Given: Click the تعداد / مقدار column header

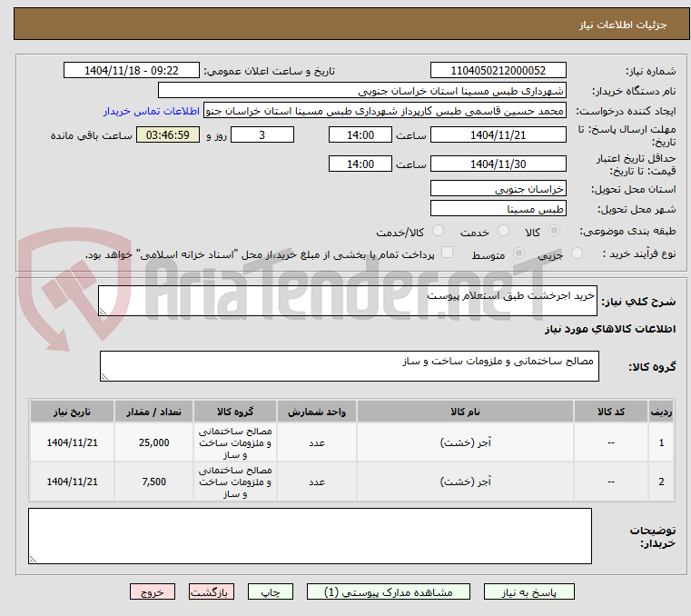Looking at the screenshot, I should point(153,412).
